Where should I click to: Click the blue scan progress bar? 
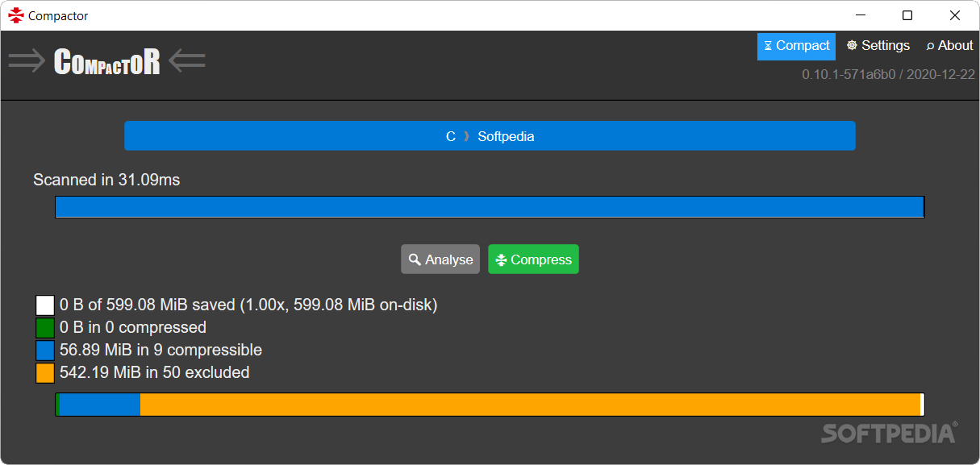(490, 207)
